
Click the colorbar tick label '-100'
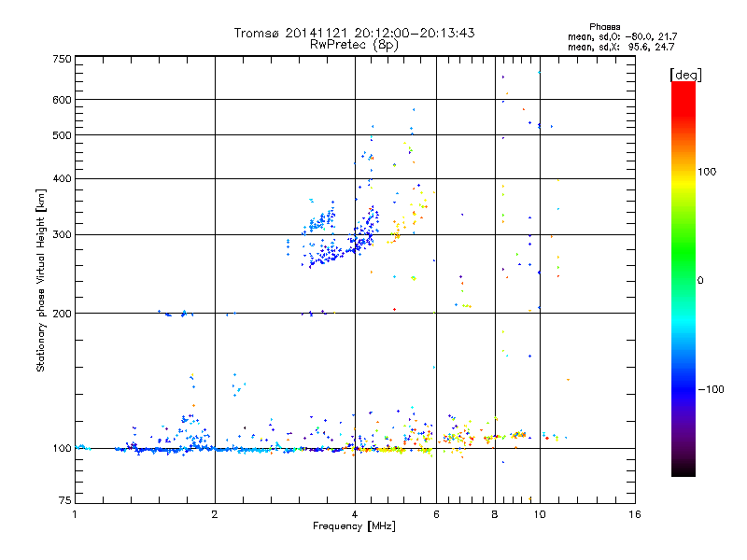pos(711,389)
